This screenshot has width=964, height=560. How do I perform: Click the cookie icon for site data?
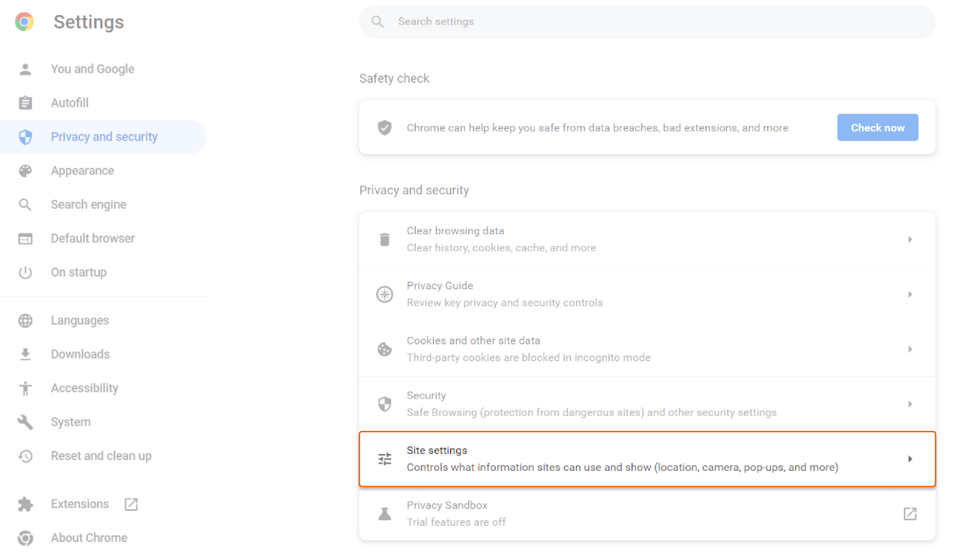pyautogui.click(x=384, y=349)
